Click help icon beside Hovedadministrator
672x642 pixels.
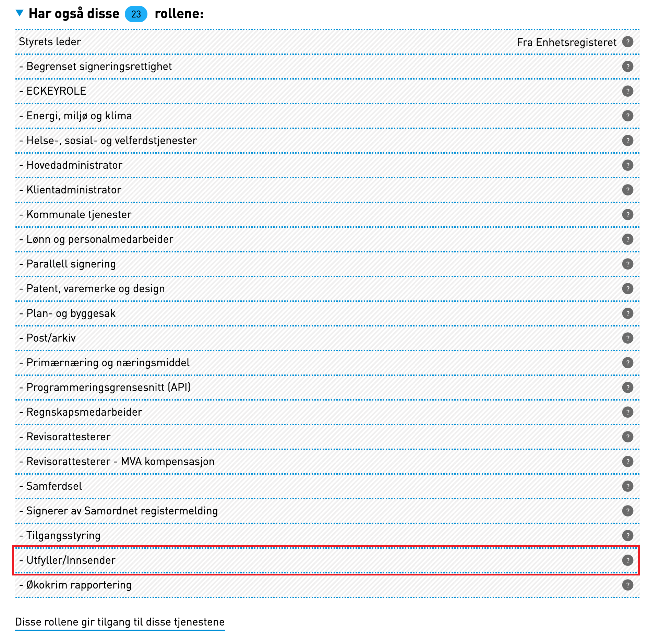tap(627, 165)
